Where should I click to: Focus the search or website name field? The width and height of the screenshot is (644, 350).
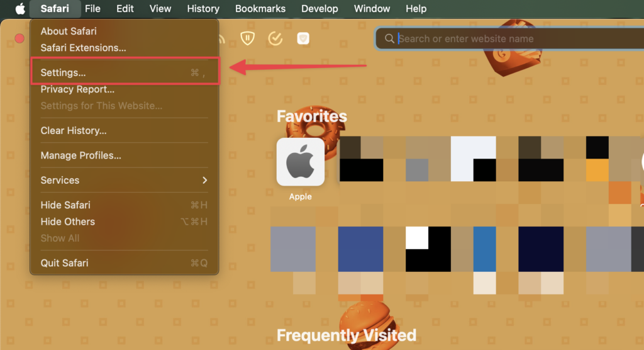(x=516, y=38)
